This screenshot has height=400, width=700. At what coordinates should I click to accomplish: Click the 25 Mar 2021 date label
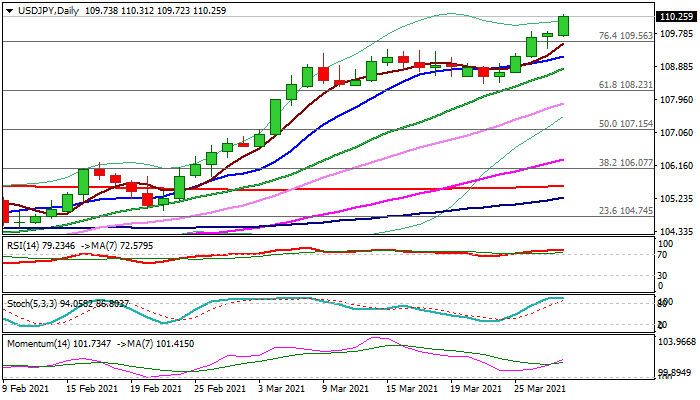point(540,388)
